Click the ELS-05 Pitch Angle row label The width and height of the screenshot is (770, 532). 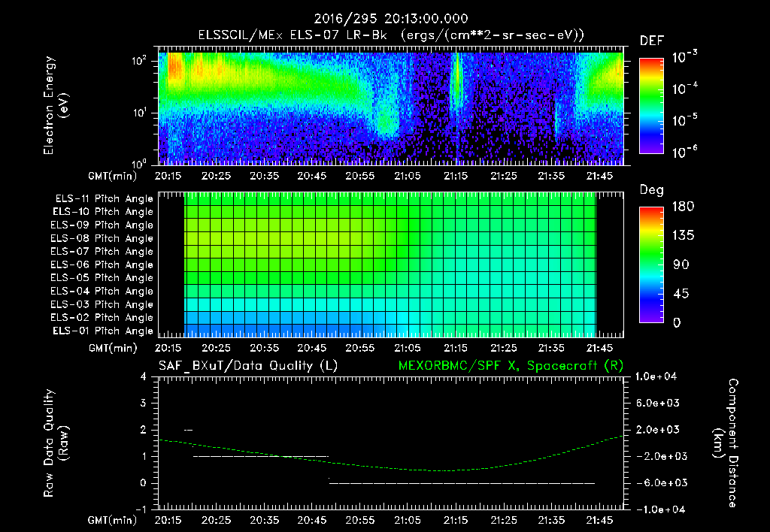102,278
